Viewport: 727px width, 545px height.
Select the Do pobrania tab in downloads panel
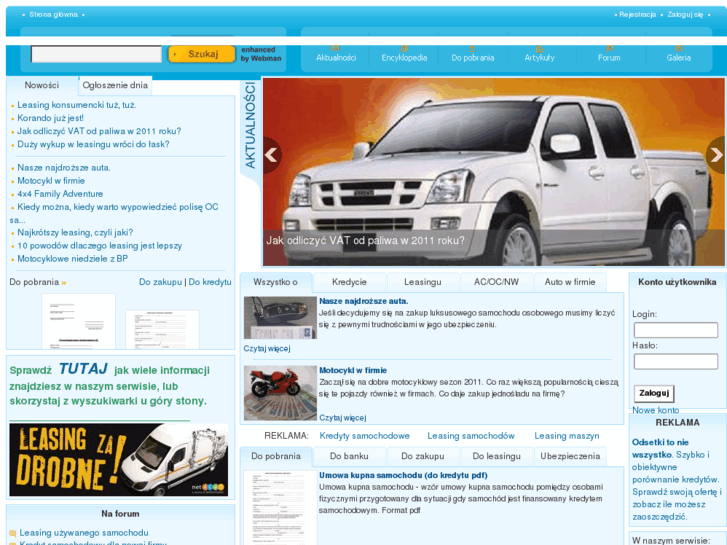click(x=276, y=456)
